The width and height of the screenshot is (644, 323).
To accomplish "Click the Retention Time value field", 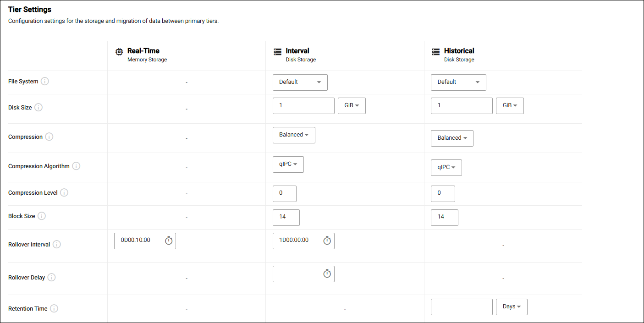I will click(462, 307).
